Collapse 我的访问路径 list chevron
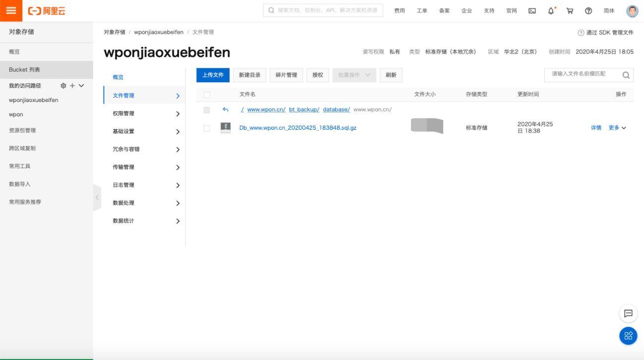 [82, 86]
